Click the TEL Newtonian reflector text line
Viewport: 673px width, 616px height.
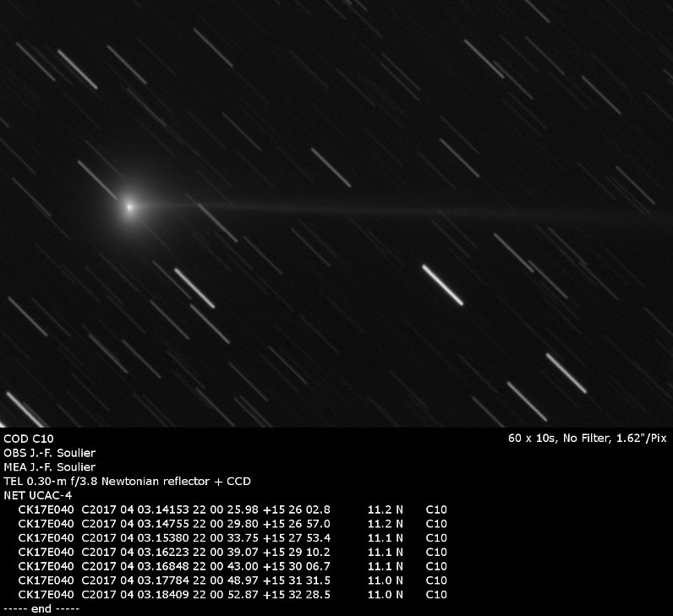coord(127,482)
